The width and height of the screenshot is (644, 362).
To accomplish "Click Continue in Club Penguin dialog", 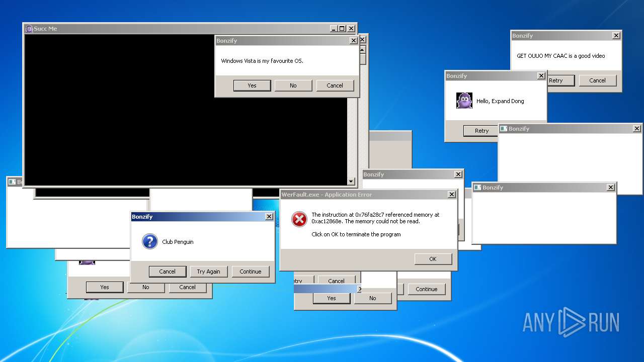I will (x=251, y=271).
